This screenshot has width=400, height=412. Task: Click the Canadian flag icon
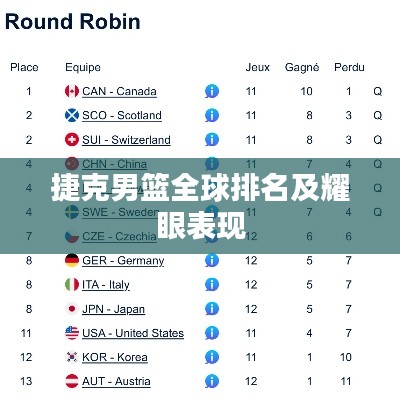tap(72, 91)
